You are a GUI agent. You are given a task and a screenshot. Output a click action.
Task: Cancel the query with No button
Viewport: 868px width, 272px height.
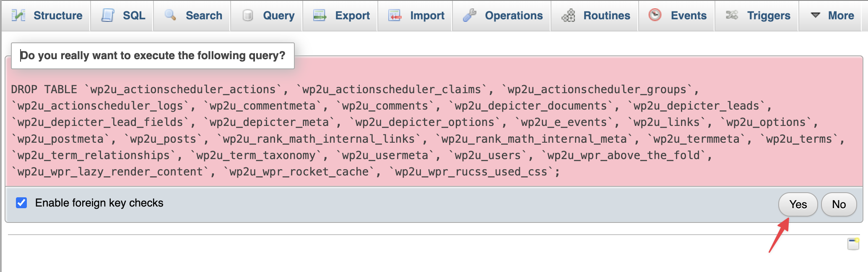pyautogui.click(x=839, y=204)
